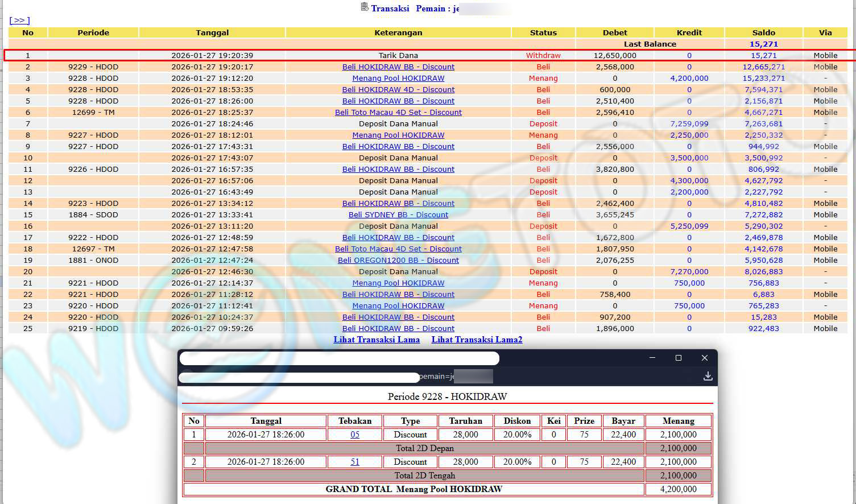856x504 pixels.
Task: Maximize the popup window
Action: 678,358
